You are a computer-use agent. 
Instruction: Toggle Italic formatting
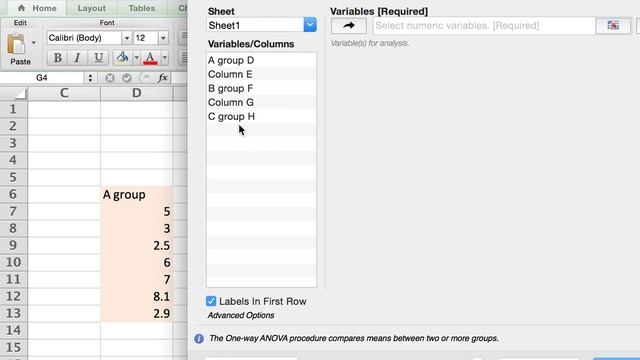[77, 58]
